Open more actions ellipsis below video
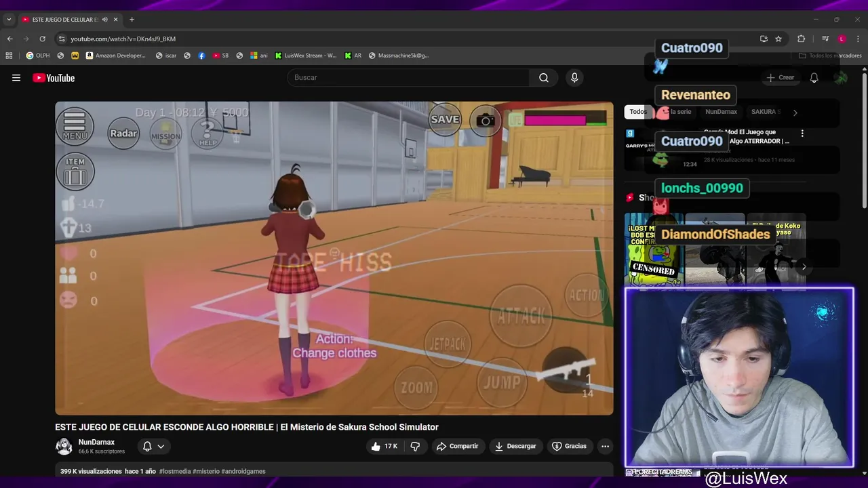868x488 pixels. tap(605, 446)
